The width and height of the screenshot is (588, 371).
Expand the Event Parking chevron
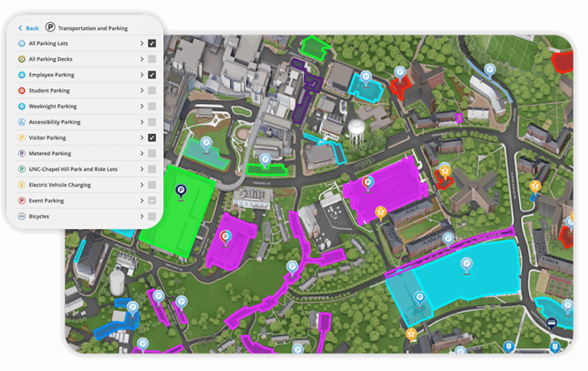tap(142, 200)
